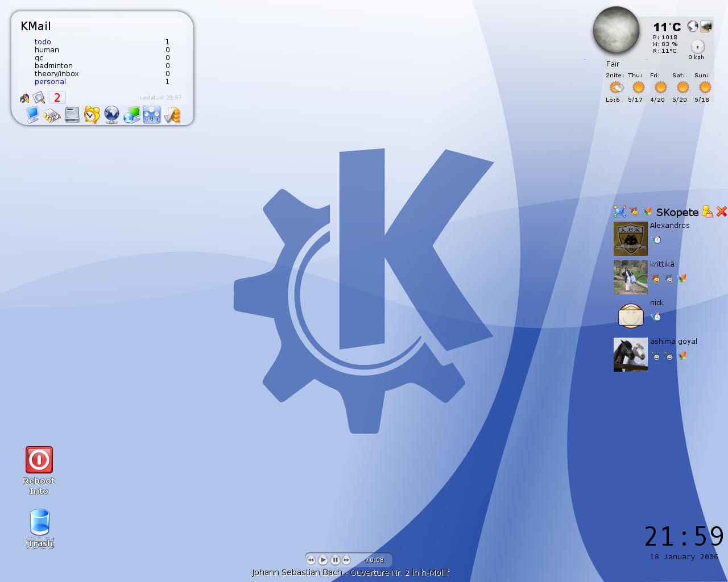This screenshot has width=728, height=582.
Task: Click the red jester icon under krittikä
Action: [656, 278]
